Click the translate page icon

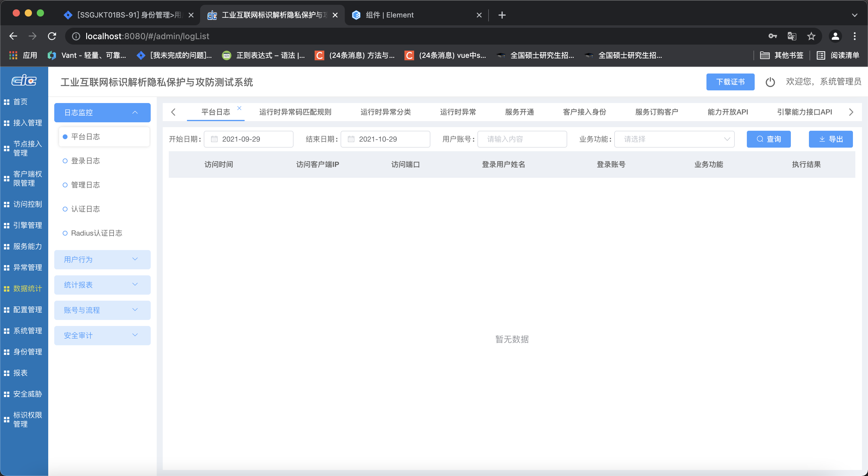tap(792, 36)
